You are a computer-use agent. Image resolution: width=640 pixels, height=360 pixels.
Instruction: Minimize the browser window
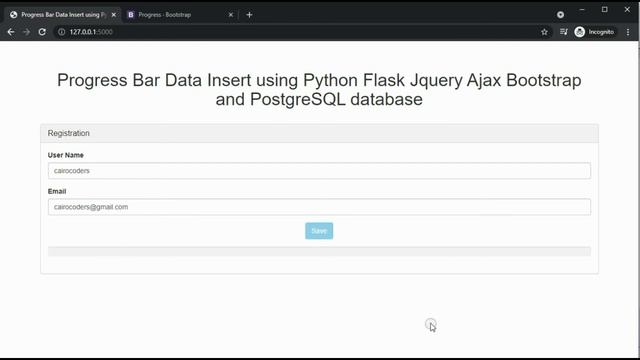582,9
